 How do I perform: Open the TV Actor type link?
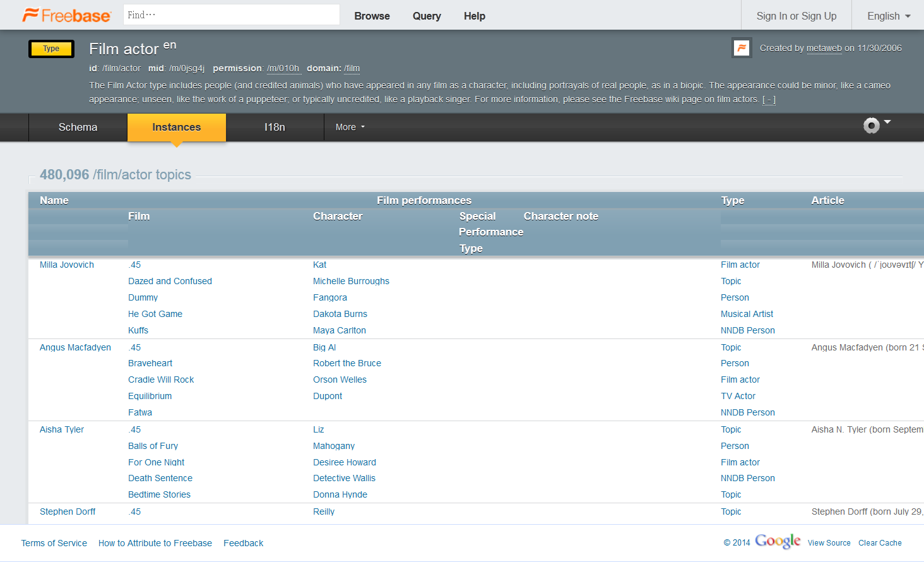tap(738, 396)
